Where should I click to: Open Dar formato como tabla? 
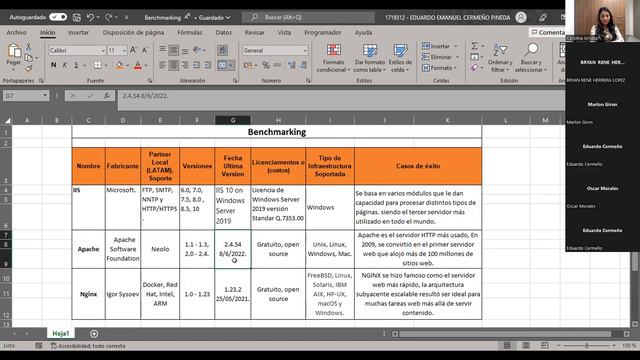click(x=370, y=58)
